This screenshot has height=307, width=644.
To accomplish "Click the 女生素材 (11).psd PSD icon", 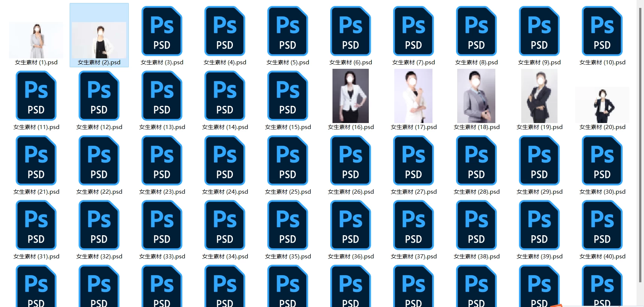I will pos(36,96).
